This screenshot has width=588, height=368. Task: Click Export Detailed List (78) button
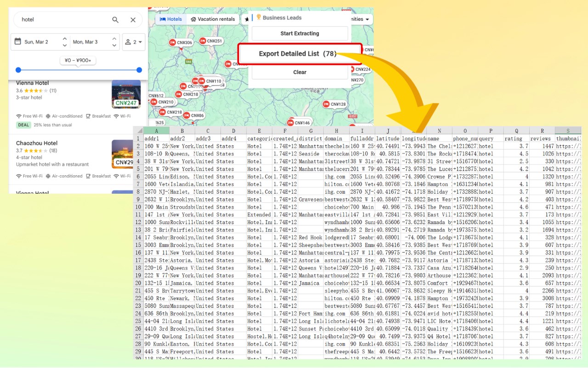[300, 54]
